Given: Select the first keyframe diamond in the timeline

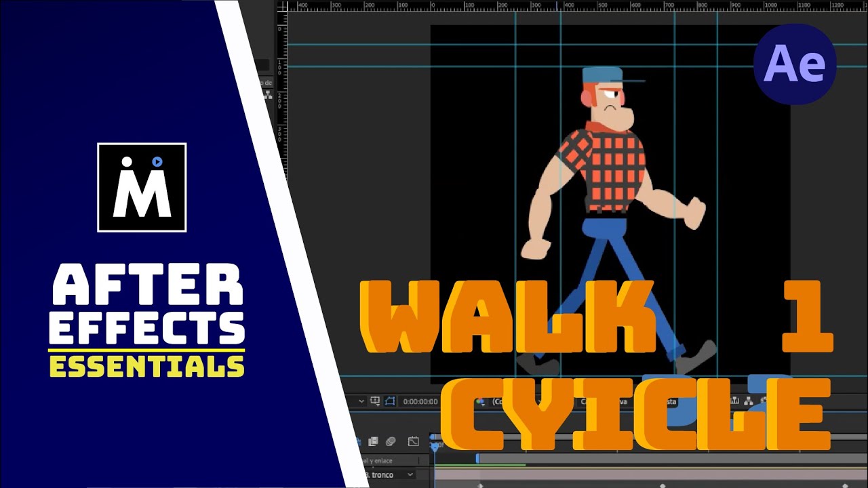Looking at the screenshot, I should coord(480,485).
